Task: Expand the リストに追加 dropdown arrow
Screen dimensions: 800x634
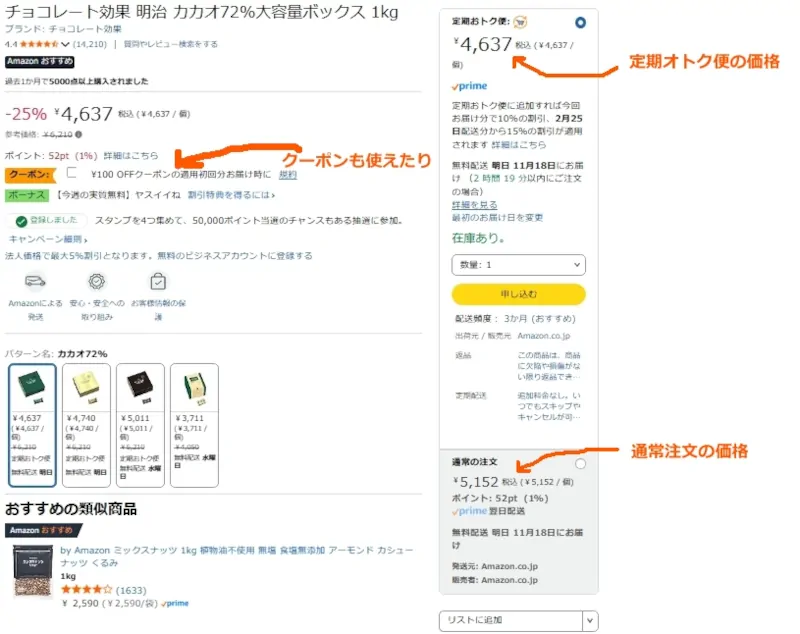Action: pyautogui.click(x=590, y=621)
